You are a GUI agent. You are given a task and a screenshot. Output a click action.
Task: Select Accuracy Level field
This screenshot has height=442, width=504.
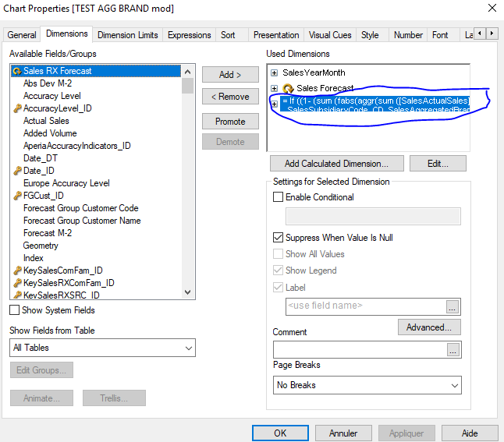[52, 96]
